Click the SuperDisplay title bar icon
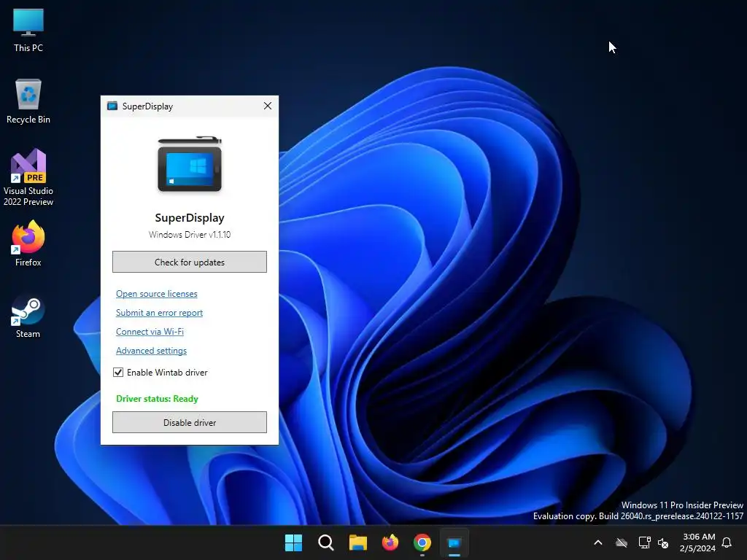The height and width of the screenshot is (560, 747). [x=112, y=106]
